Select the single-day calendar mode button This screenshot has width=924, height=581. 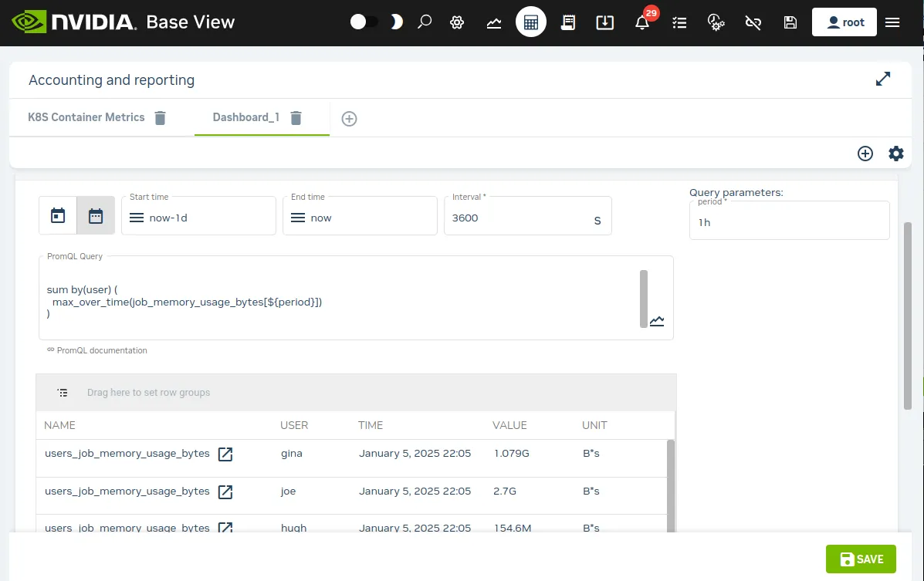pos(58,216)
